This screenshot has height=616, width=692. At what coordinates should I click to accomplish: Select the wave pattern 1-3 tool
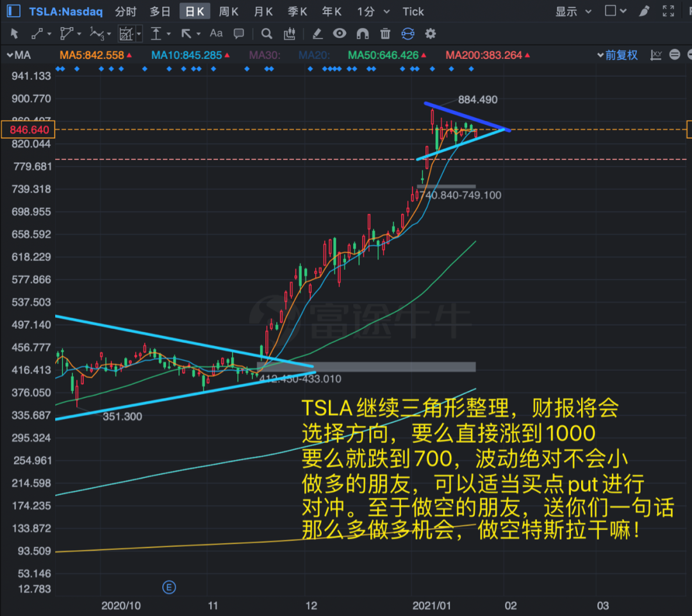97,33
